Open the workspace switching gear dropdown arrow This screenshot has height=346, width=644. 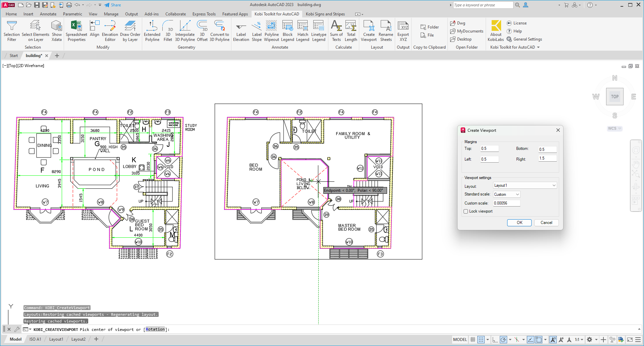click(x=596, y=340)
